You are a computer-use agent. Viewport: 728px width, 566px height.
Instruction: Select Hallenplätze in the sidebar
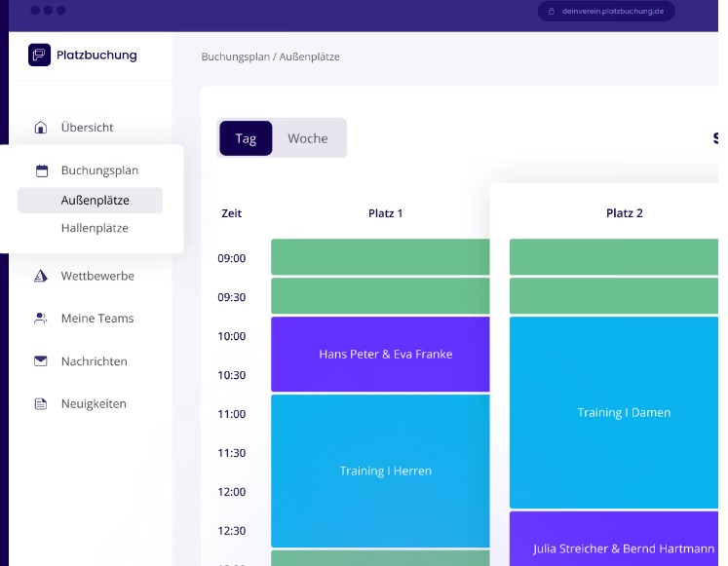95,228
